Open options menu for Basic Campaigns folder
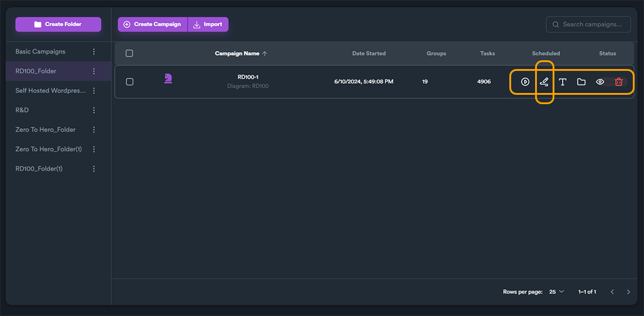Viewport: 644px width, 316px height. click(x=94, y=51)
